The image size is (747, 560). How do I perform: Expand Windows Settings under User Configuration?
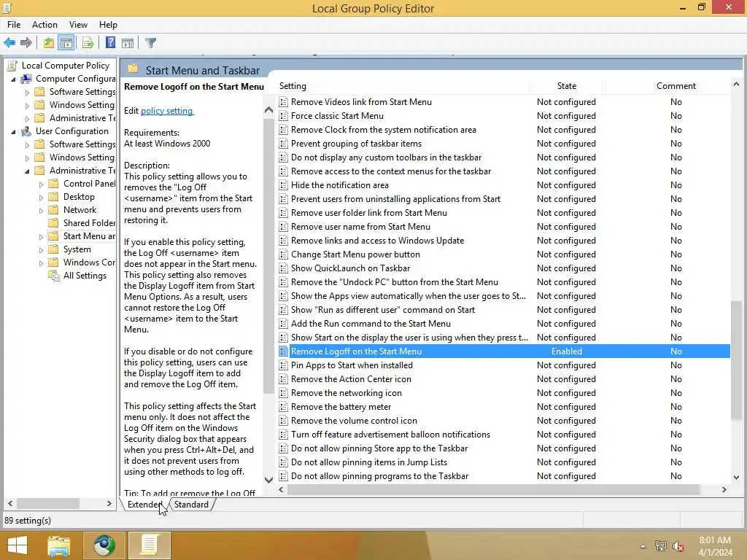click(x=27, y=158)
